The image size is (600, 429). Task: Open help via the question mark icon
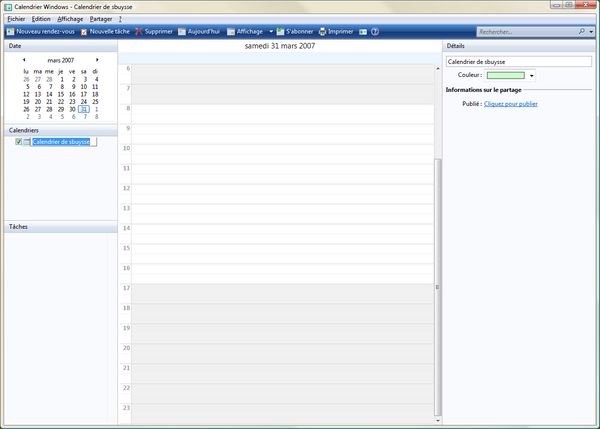pos(375,32)
